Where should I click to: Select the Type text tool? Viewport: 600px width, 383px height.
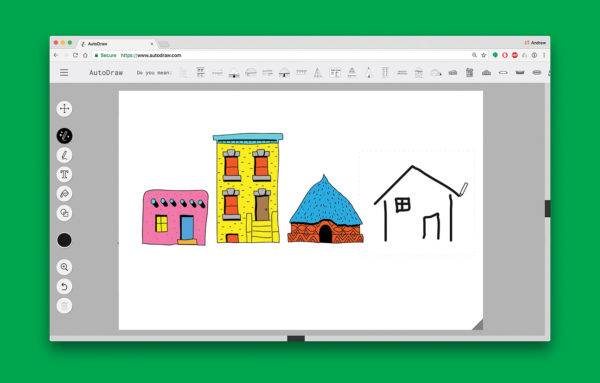[x=64, y=174]
